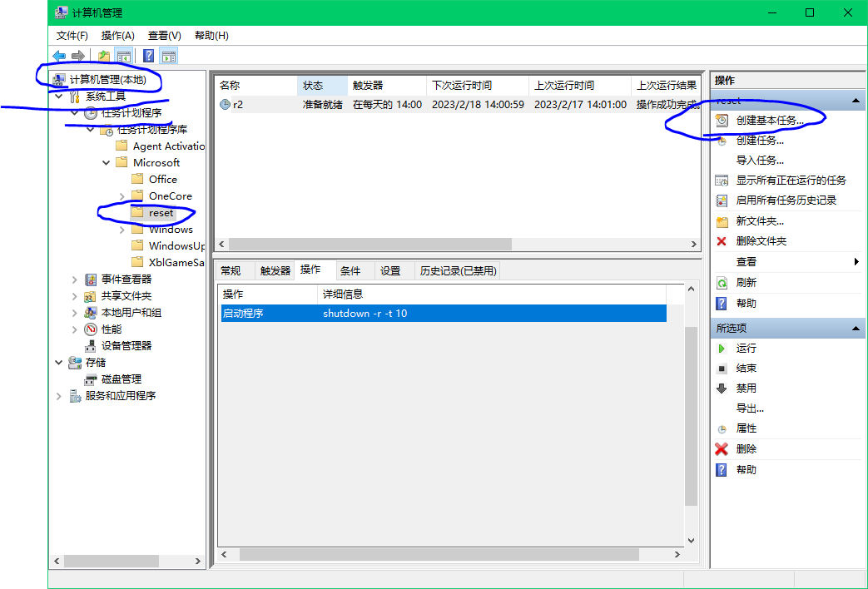Click the green play 运行 icon

pos(722,349)
